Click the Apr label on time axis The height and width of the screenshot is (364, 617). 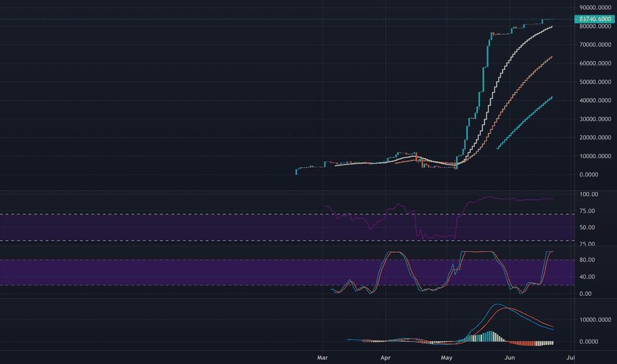[385, 357]
